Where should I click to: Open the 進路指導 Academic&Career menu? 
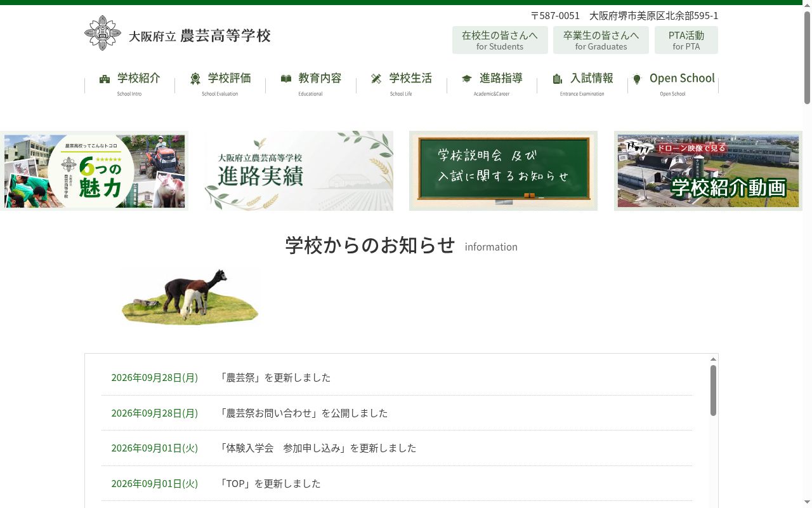pos(492,84)
